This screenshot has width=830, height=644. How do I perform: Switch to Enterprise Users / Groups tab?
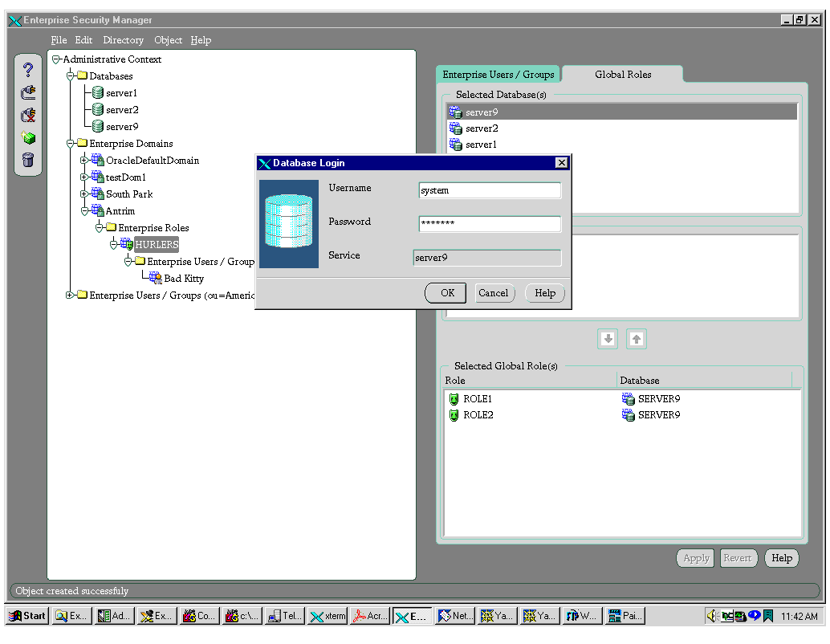coord(498,75)
